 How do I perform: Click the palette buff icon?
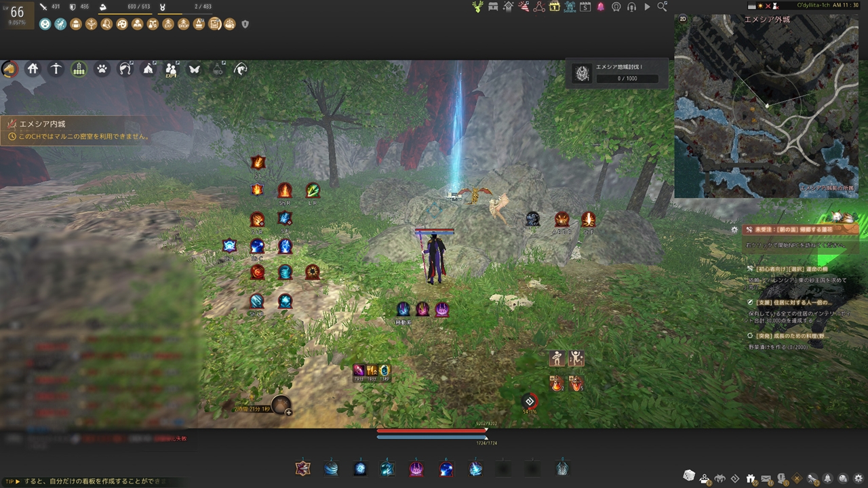[122, 24]
